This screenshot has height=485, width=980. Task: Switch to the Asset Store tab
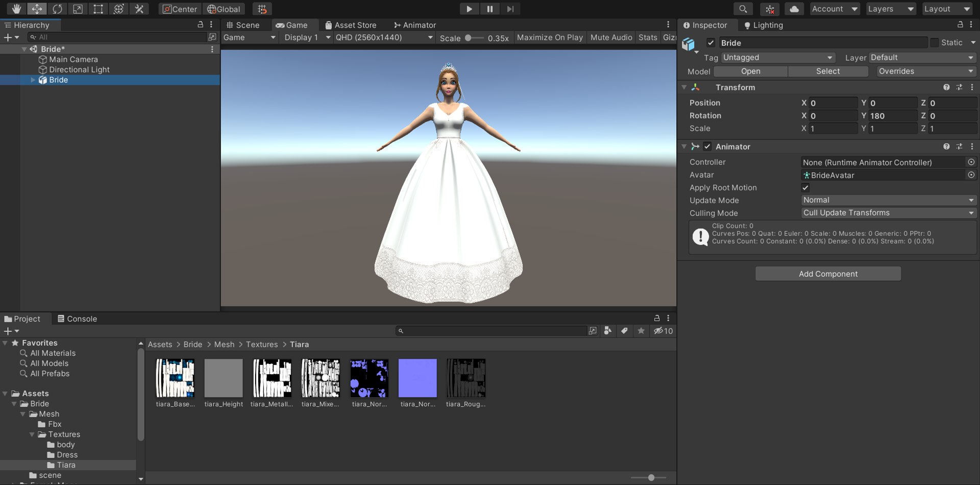351,25
